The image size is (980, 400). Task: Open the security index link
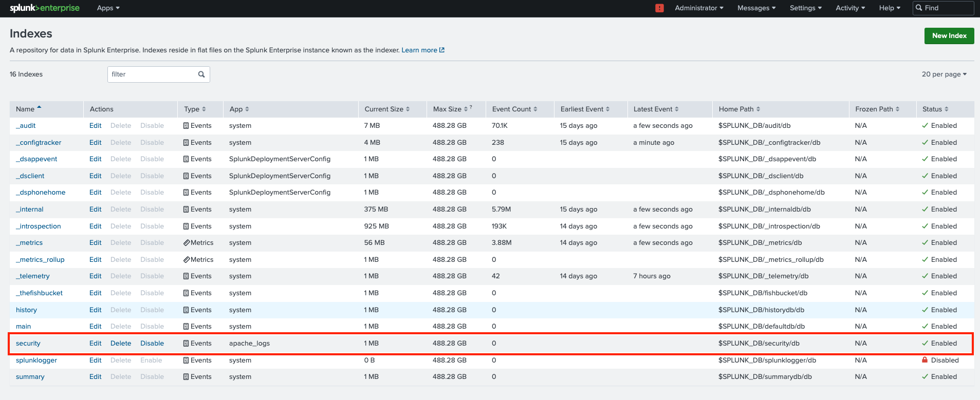tap(28, 344)
